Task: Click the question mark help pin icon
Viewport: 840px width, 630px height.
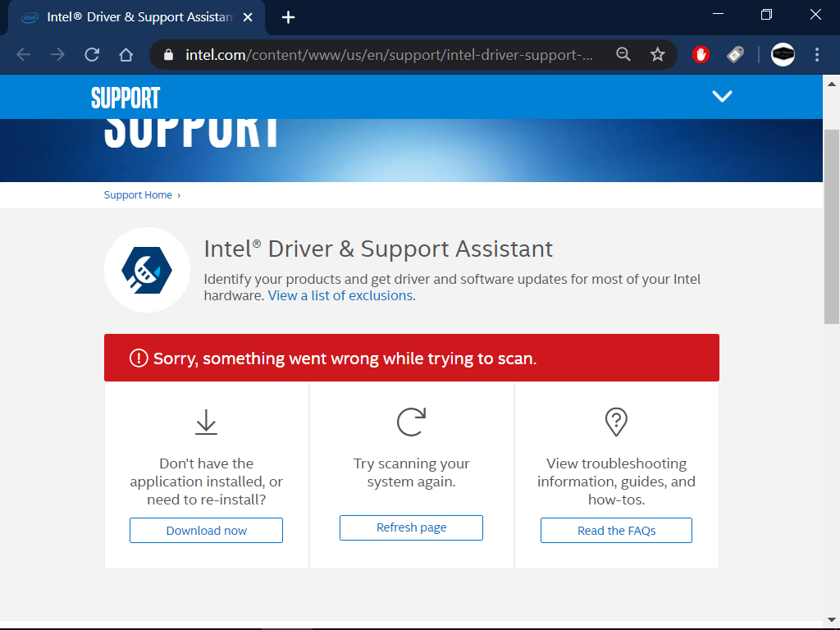Action: [x=616, y=422]
